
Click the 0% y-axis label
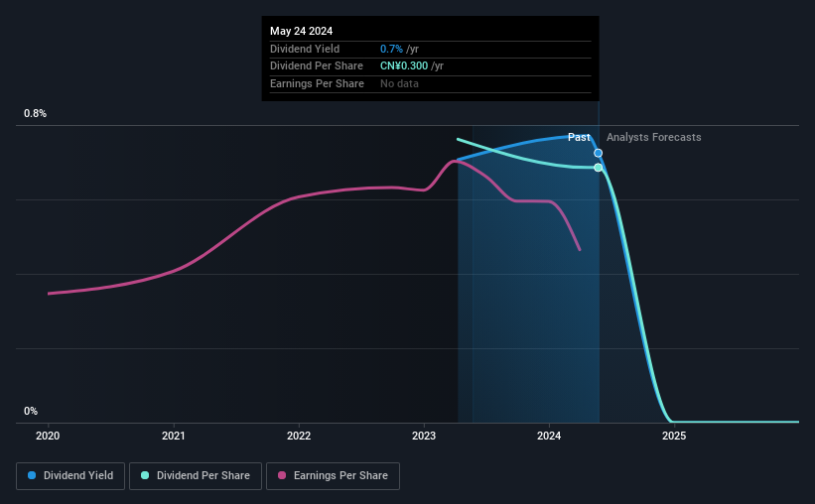coord(31,411)
